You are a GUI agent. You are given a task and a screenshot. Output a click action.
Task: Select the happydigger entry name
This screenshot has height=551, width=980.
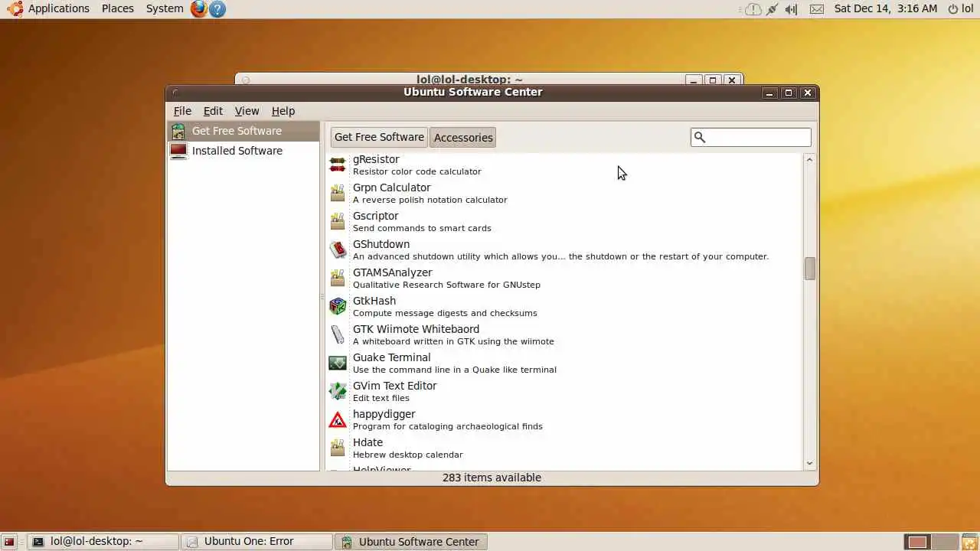point(384,414)
